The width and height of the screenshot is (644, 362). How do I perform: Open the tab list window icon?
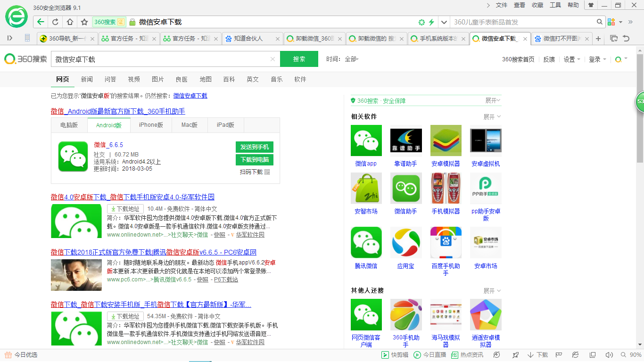[x=614, y=38]
